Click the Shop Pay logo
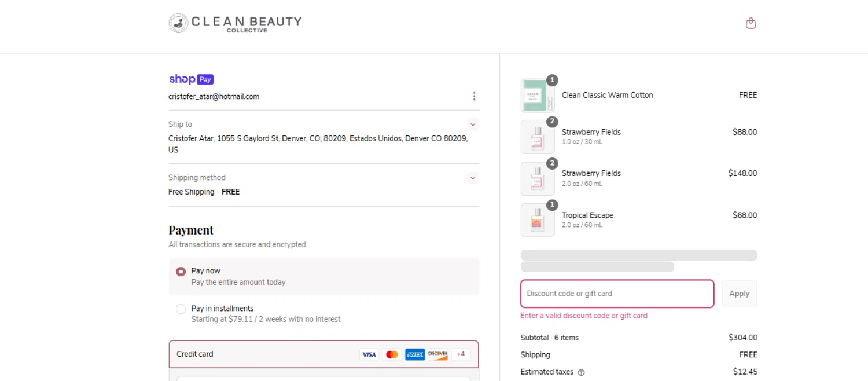Screen dimensions: 868x381 (191, 79)
